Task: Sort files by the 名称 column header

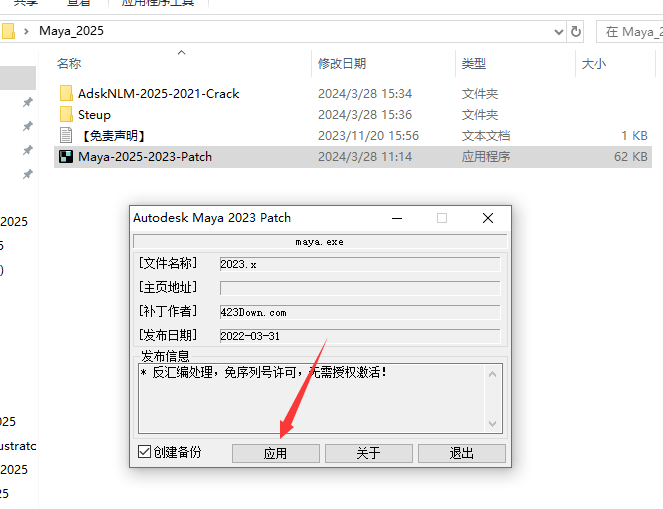Action: 69,64
